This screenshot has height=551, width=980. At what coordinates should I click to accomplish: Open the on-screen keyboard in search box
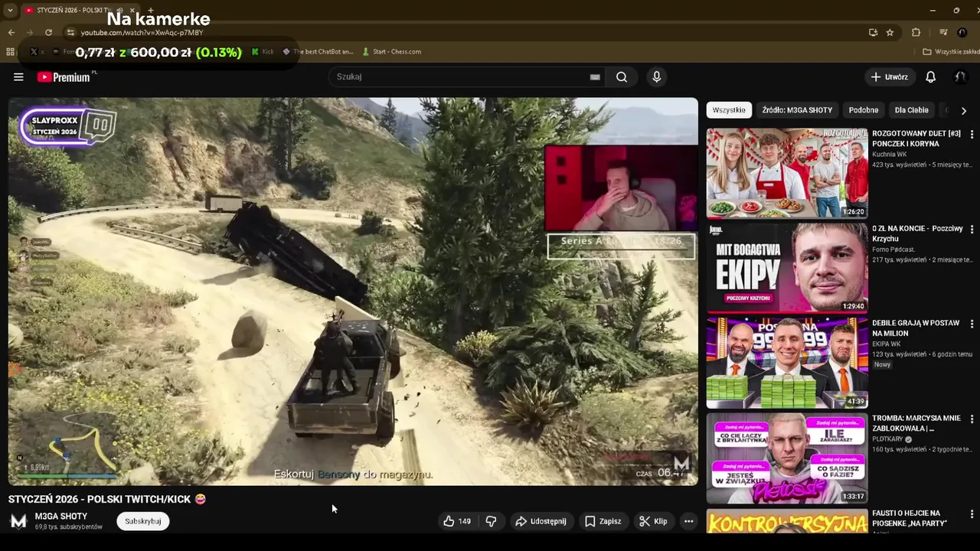(x=595, y=77)
